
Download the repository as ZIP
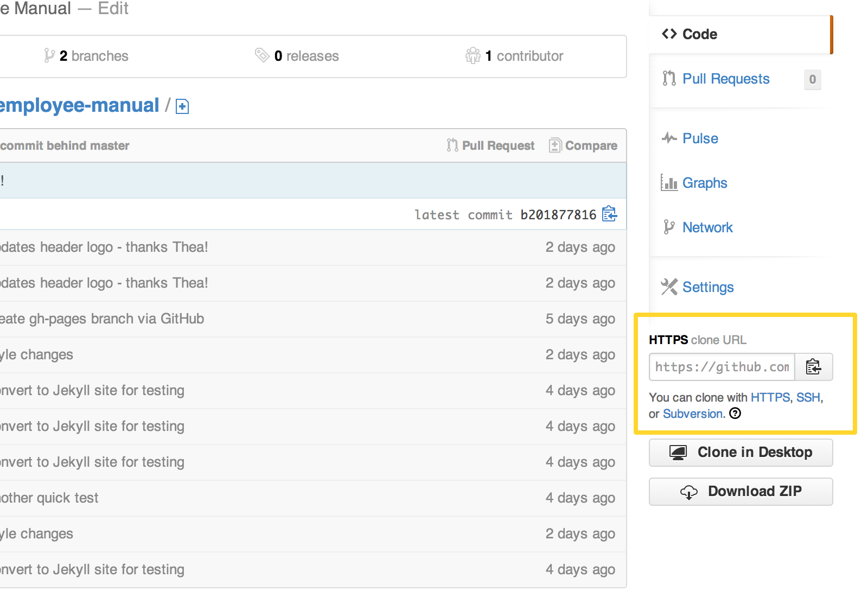741,492
